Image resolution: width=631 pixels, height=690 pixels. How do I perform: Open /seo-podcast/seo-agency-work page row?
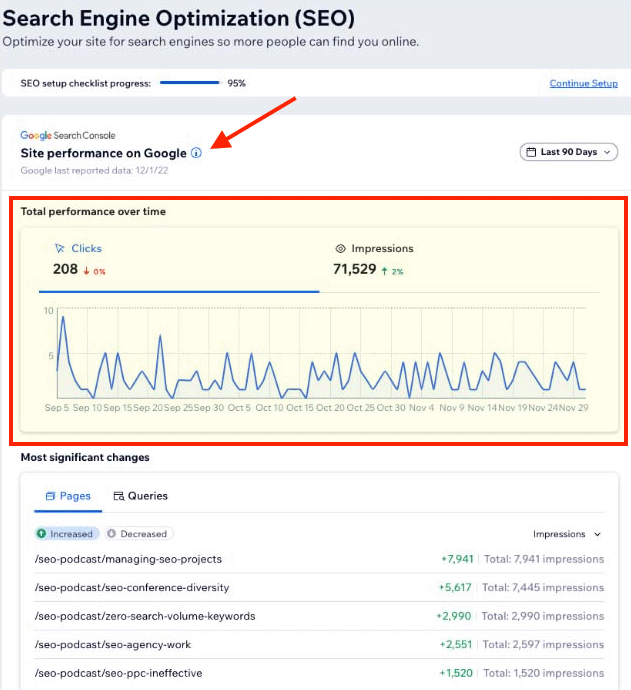pos(319,645)
